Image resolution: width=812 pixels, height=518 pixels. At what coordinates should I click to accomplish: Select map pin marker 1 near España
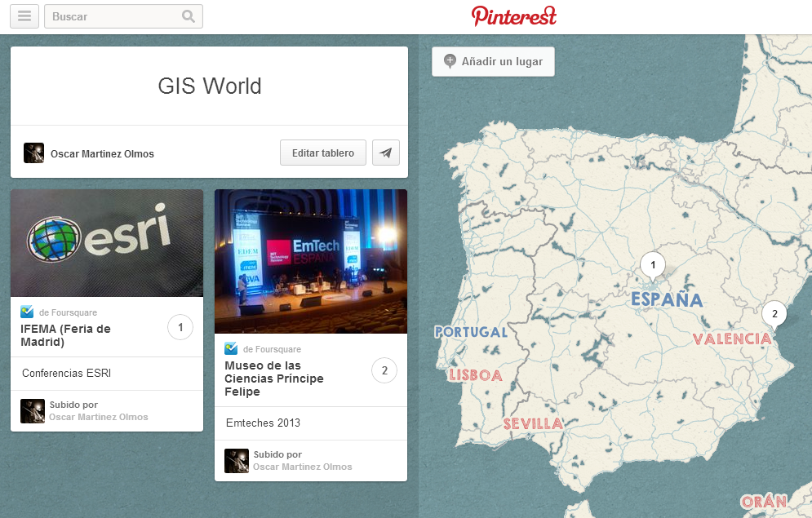[x=653, y=265]
